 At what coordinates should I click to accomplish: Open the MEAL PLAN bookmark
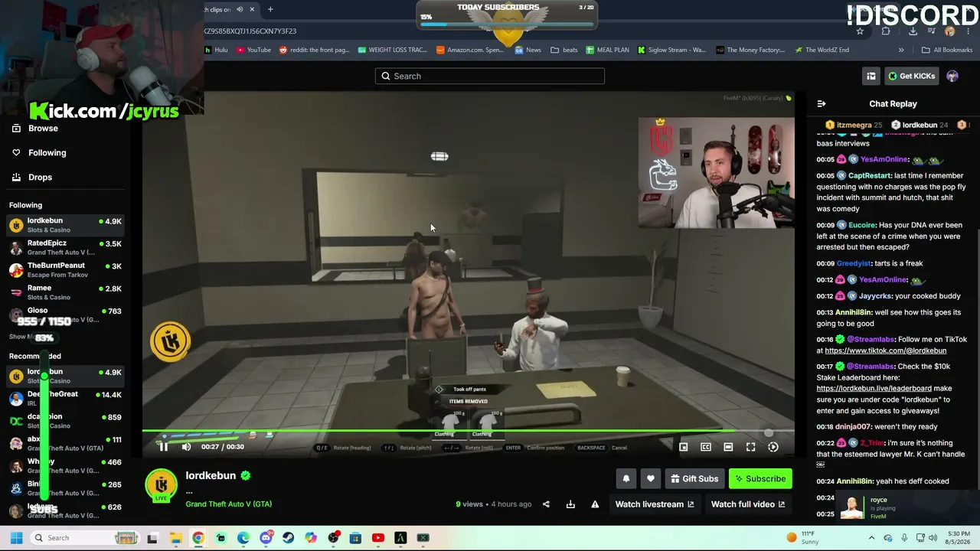(x=607, y=50)
